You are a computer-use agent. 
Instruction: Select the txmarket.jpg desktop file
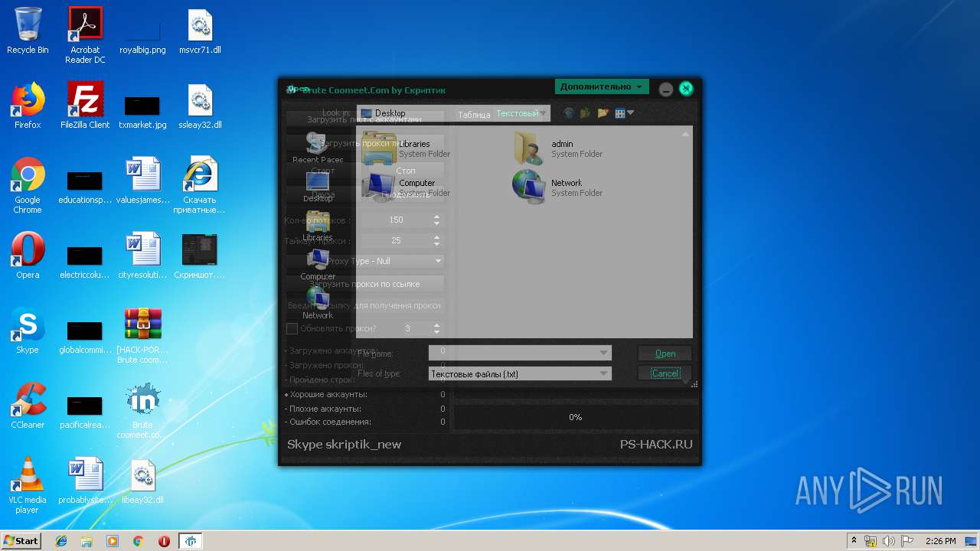142,112
